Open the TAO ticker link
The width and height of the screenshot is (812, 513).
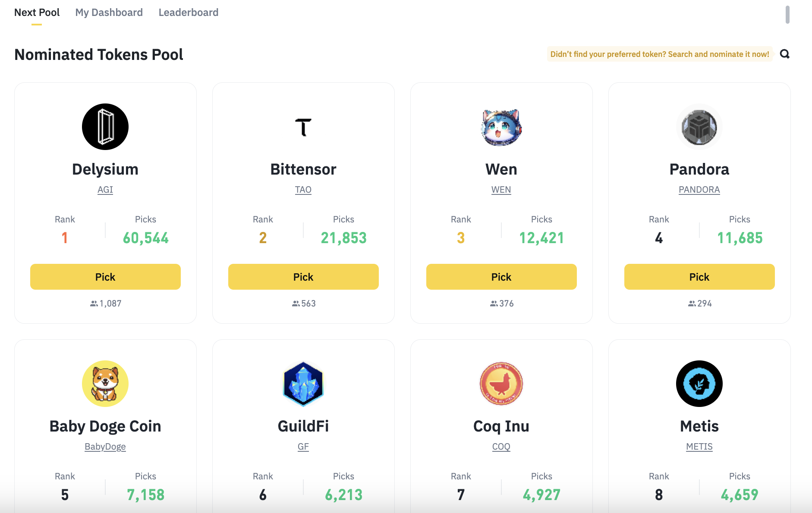click(303, 190)
